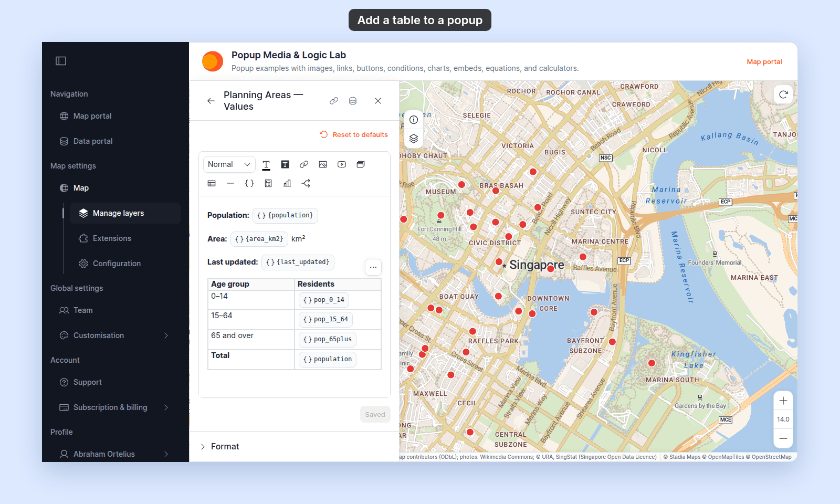Open the map layers stack icon
This screenshot has width=840, height=504.
click(414, 139)
